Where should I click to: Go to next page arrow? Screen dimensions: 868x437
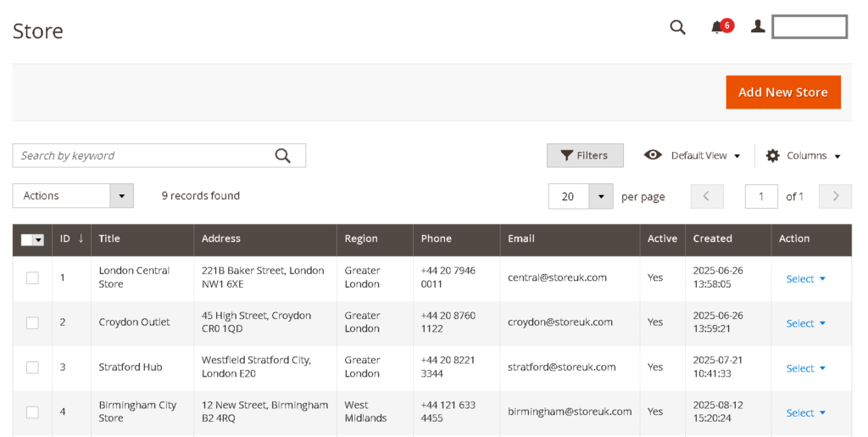(x=836, y=196)
